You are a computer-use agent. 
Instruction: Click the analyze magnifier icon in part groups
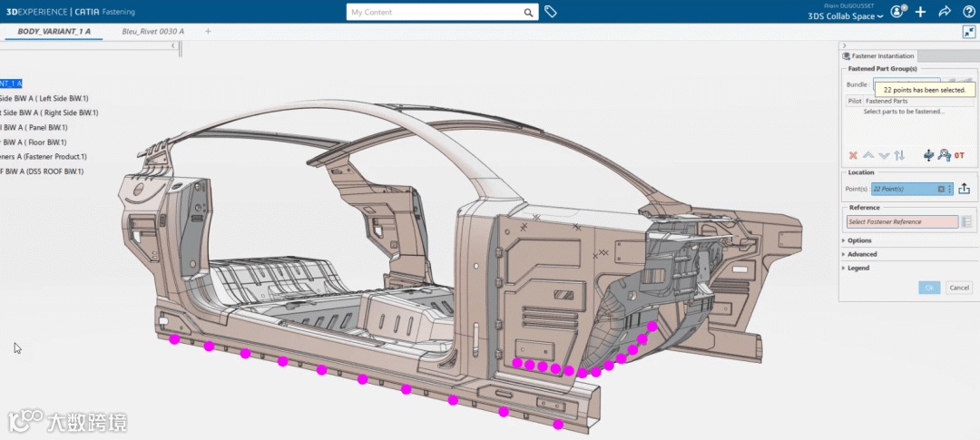(x=944, y=155)
